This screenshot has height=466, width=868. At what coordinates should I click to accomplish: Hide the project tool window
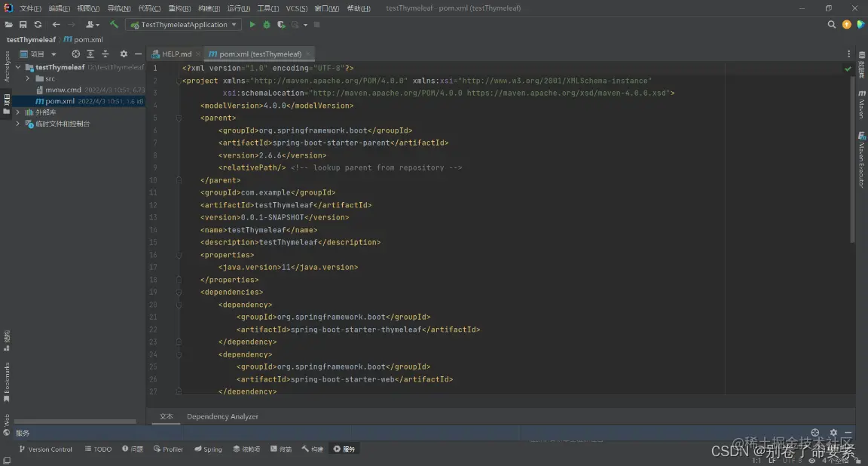[138, 54]
